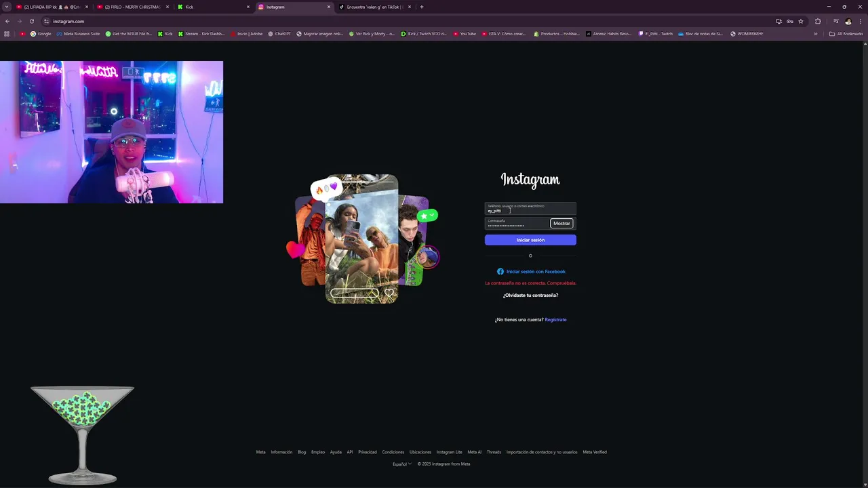The image size is (868, 488).
Task: Open Get the M3U8 File bookmark
Action: point(129,34)
